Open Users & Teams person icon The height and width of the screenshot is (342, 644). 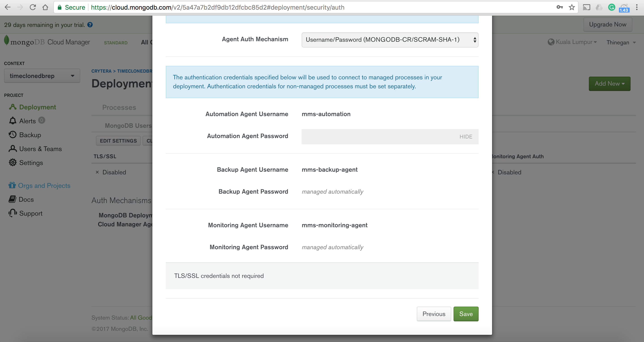(x=13, y=149)
